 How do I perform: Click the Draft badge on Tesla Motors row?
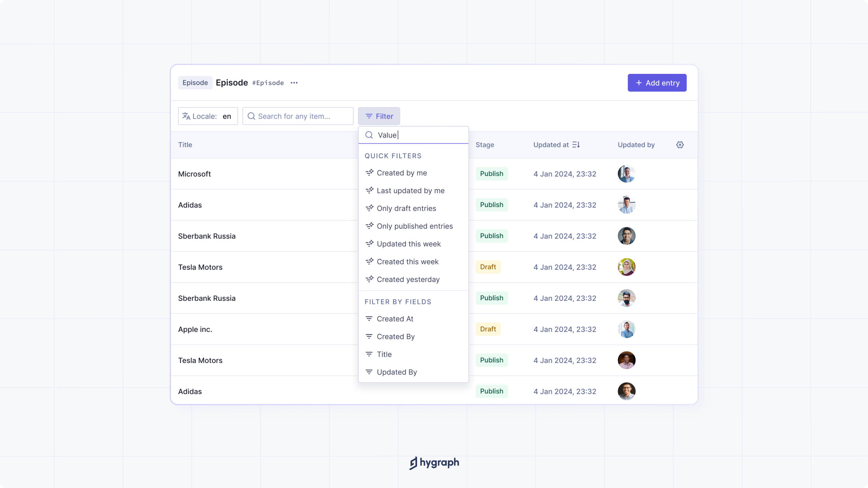click(488, 267)
